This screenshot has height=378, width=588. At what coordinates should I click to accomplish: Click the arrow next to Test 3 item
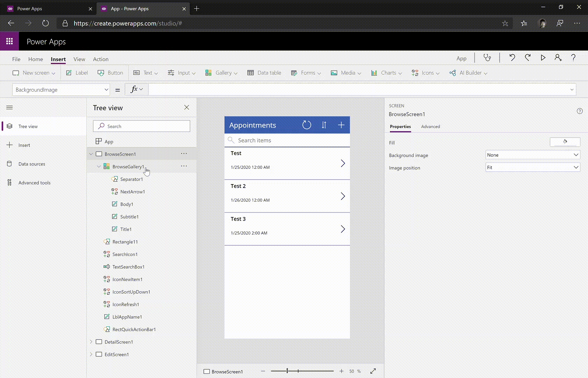[x=343, y=229]
